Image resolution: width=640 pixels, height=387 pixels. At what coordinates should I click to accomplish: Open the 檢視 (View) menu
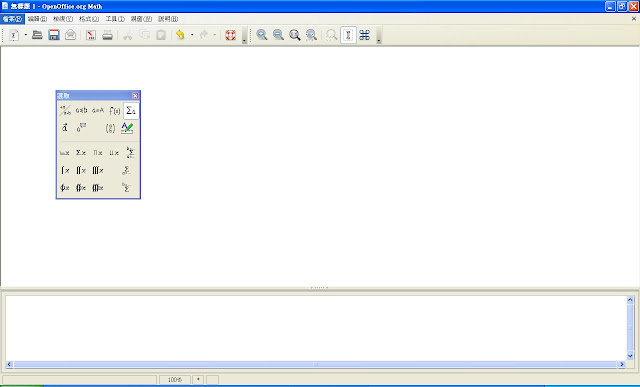point(63,19)
